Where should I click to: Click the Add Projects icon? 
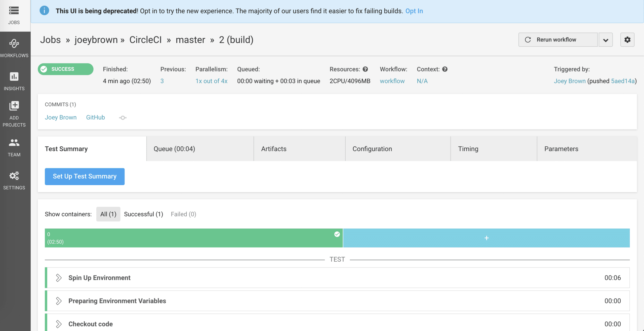tap(14, 106)
